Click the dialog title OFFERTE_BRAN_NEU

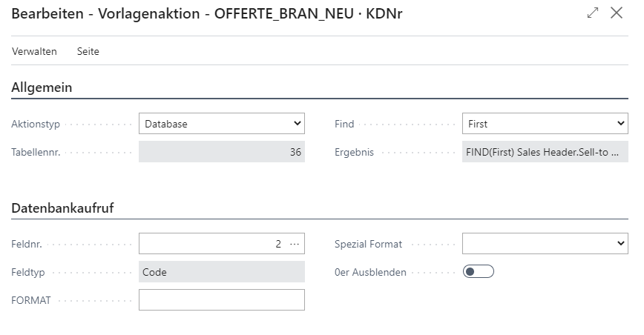(284, 13)
